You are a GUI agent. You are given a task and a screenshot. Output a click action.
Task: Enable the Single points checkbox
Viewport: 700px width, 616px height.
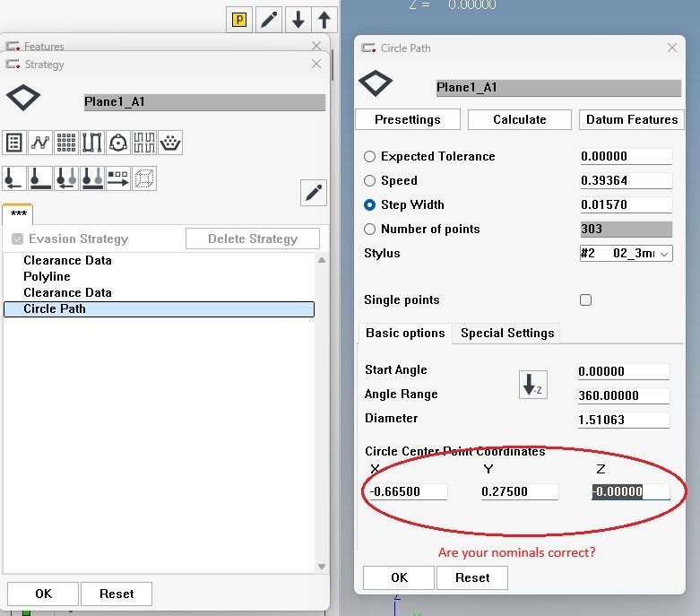point(586,300)
